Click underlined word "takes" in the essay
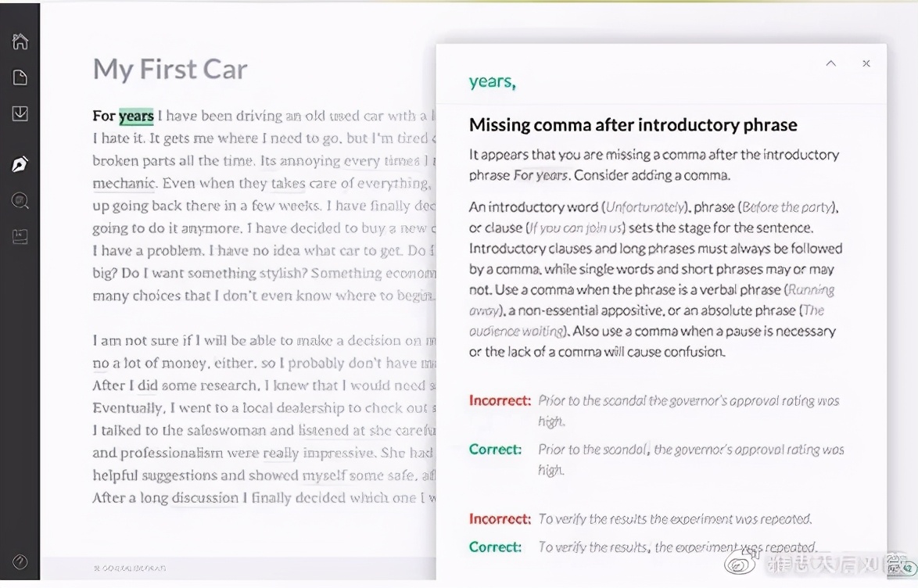This screenshot has height=588, width=918. 288,183
